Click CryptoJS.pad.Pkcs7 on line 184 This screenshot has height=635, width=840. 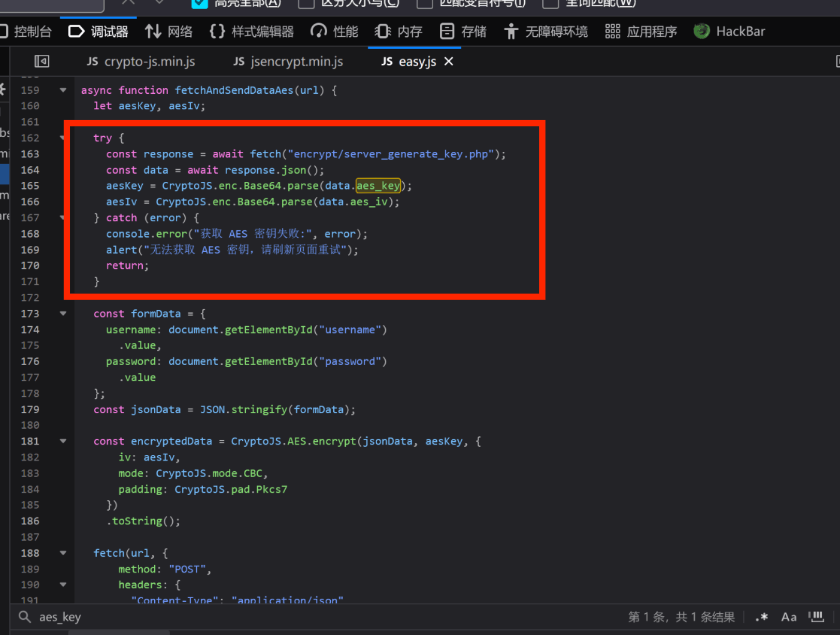pyautogui.click(x=231, y=489)
